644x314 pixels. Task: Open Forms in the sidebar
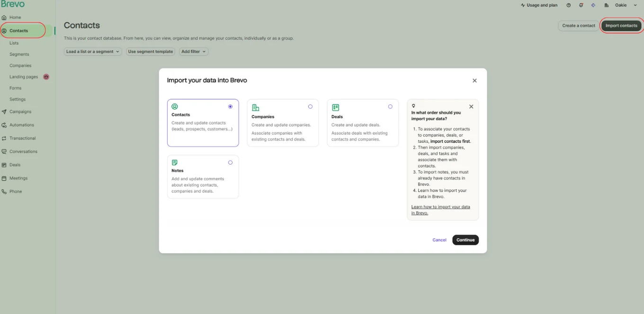point(16,88)
